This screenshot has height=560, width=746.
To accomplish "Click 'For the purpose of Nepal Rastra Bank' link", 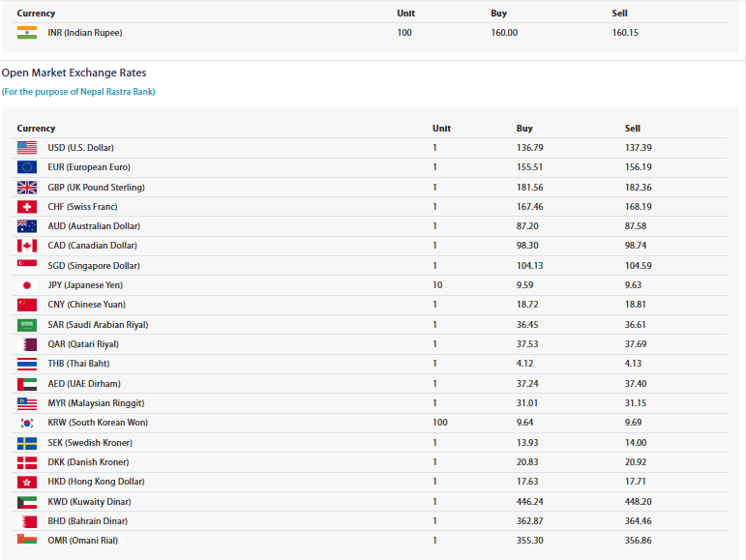I will (78, 92).
